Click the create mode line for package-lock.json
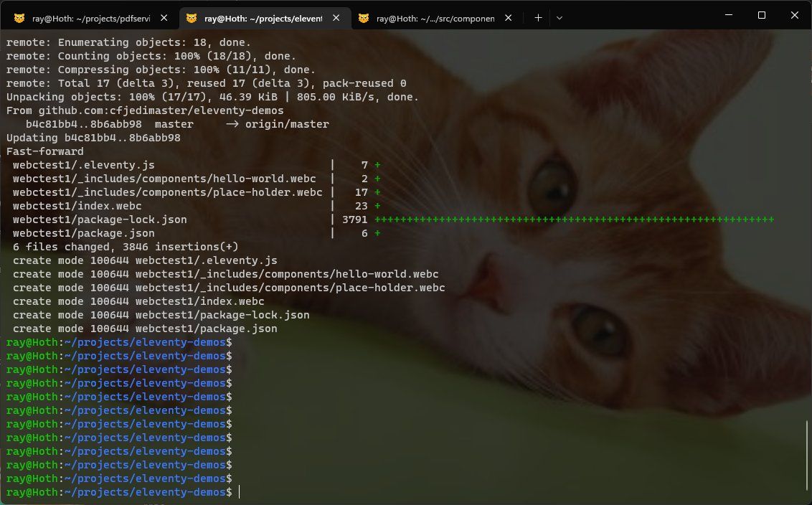The width and height of the screenshot is (812, 505). point(161,315)
